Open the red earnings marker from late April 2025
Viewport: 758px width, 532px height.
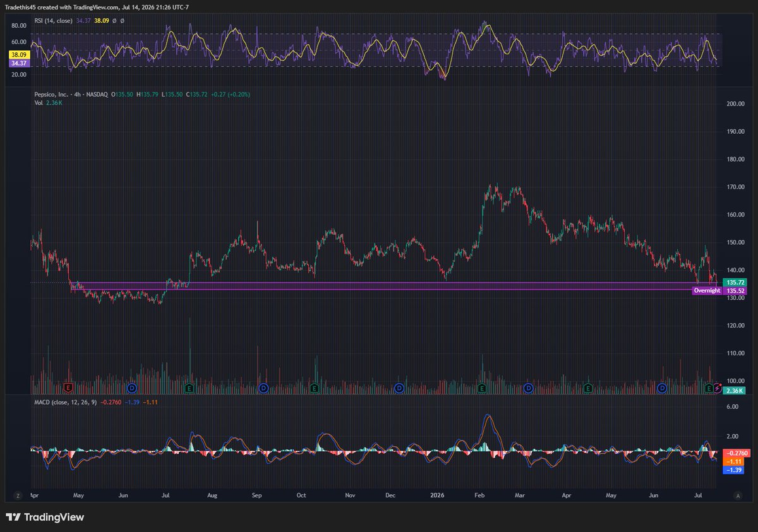[x=68, y=387]
